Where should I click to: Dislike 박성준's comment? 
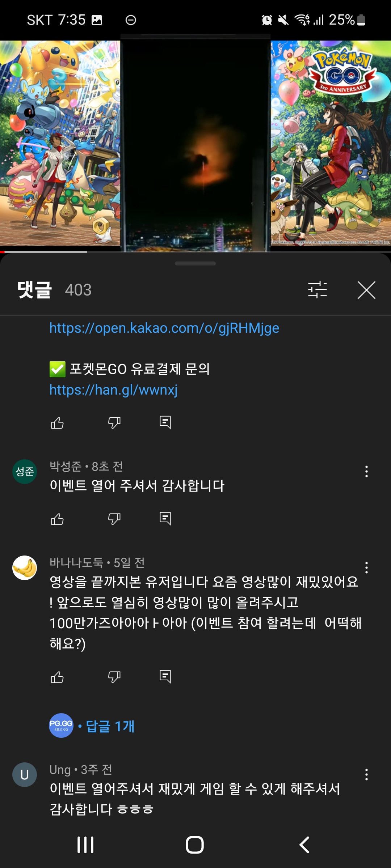(x=114, y=519)
